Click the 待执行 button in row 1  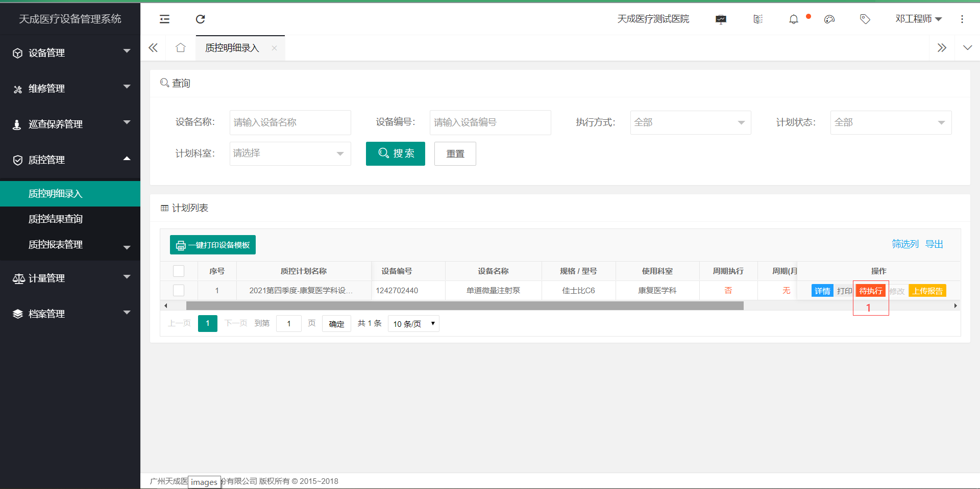pos(871,291)
